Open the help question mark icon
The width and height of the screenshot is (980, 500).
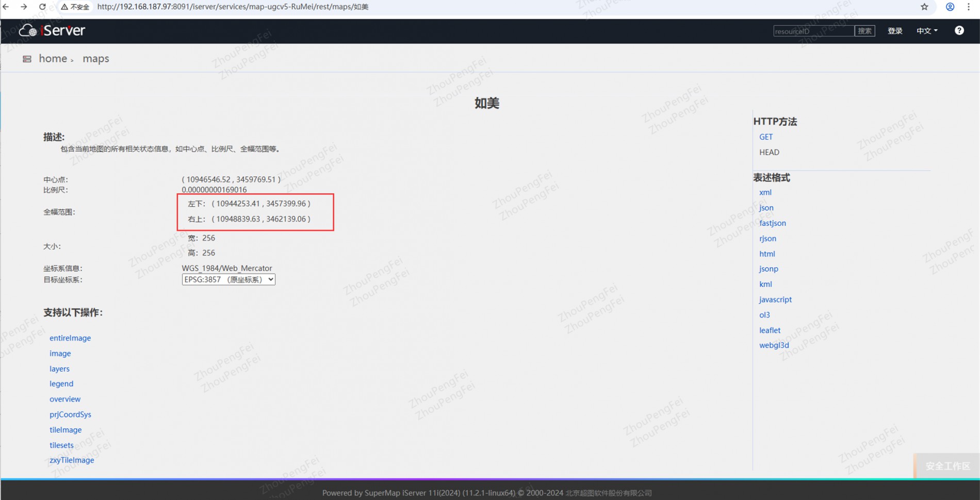click(x=959, y=30)
